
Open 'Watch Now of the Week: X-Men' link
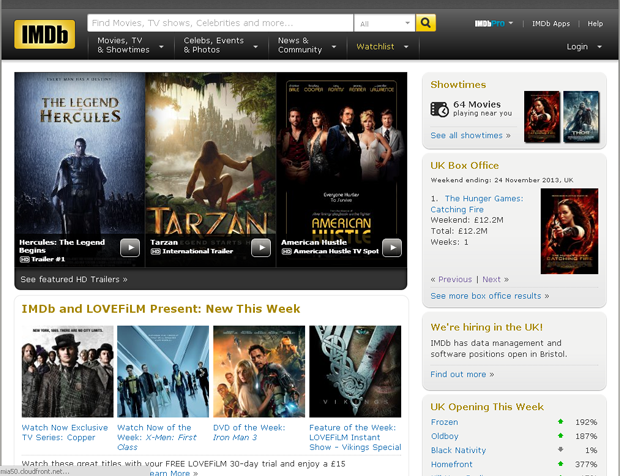click(x=157, y=437)
